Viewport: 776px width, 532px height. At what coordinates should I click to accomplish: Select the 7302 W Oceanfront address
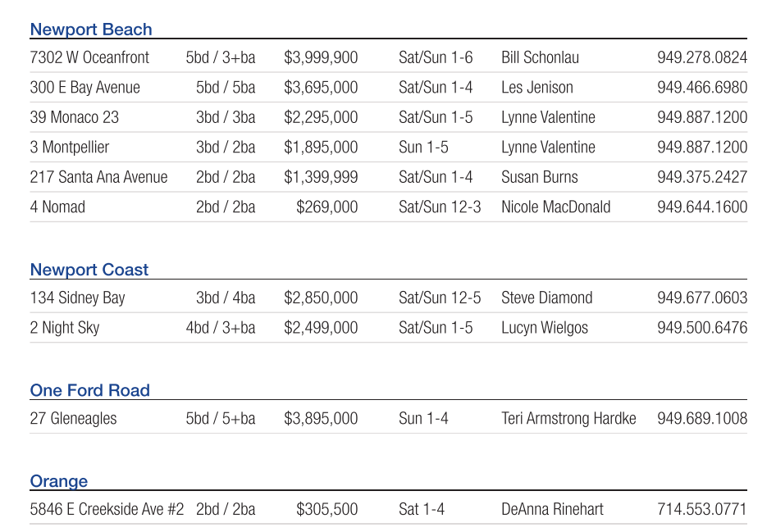tap(89, 57)
